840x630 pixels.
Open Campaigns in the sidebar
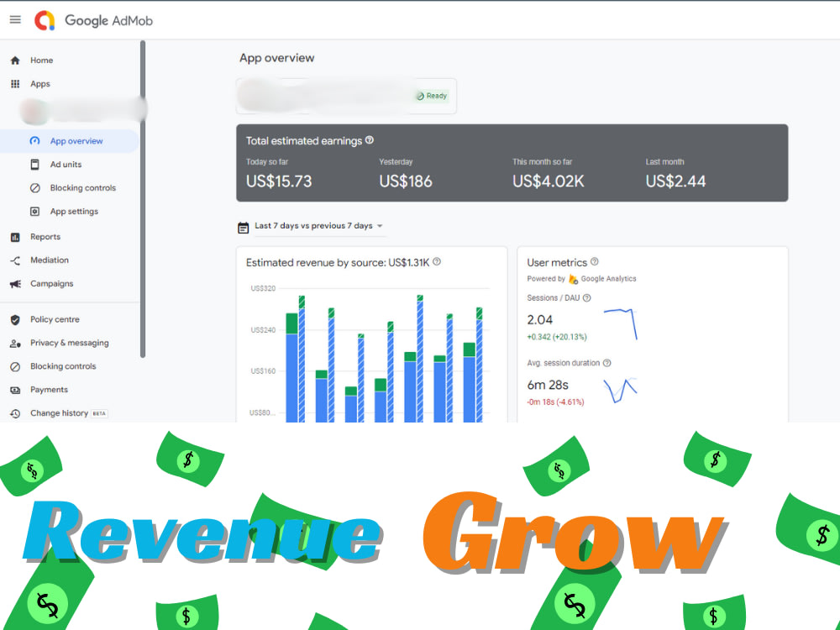[51, 284]
